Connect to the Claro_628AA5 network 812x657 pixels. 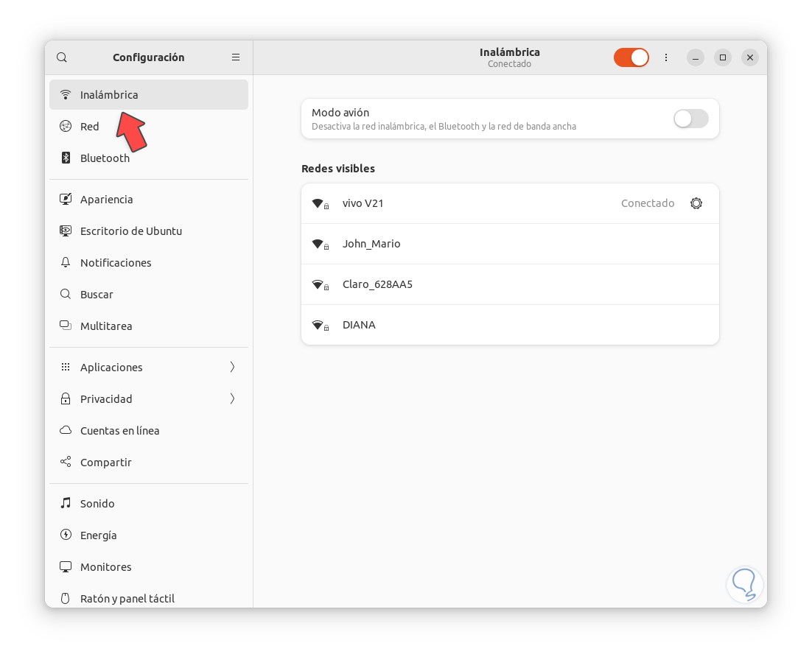coord(377,284)
